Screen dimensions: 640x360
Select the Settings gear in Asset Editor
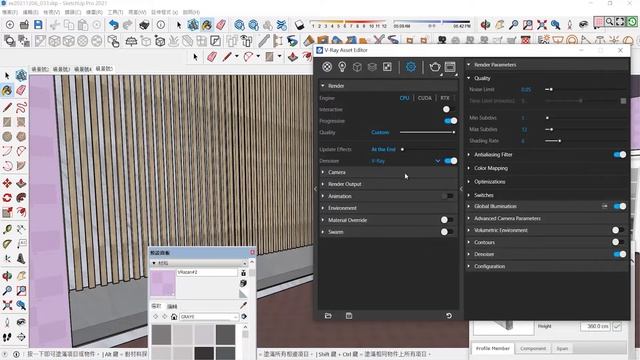click(x=411, y=67)
